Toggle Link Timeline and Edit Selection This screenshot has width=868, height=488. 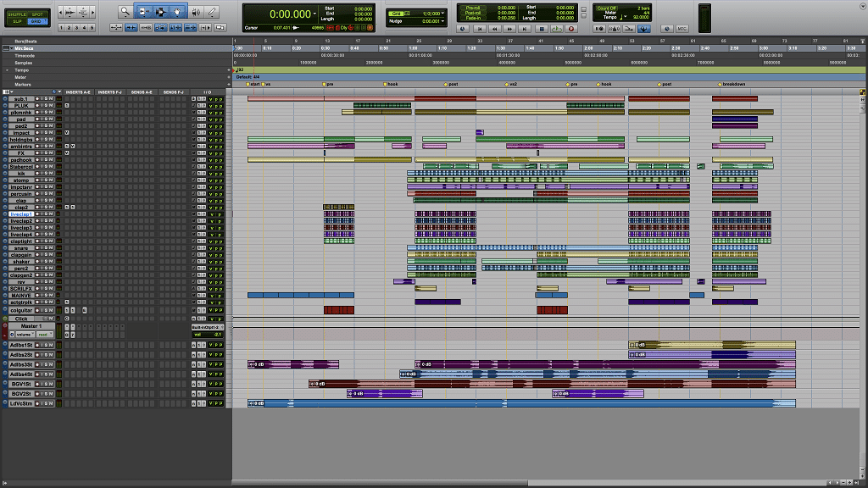pyautogui.click(x=175, y=28)
